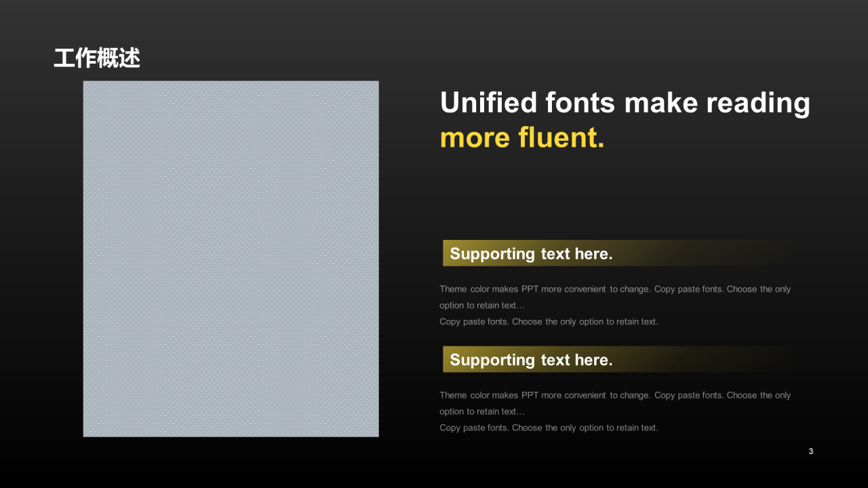Click the second paragraph starting 'Theme color makes PPT'
This screenshot has height=488, width=868.
615,411
